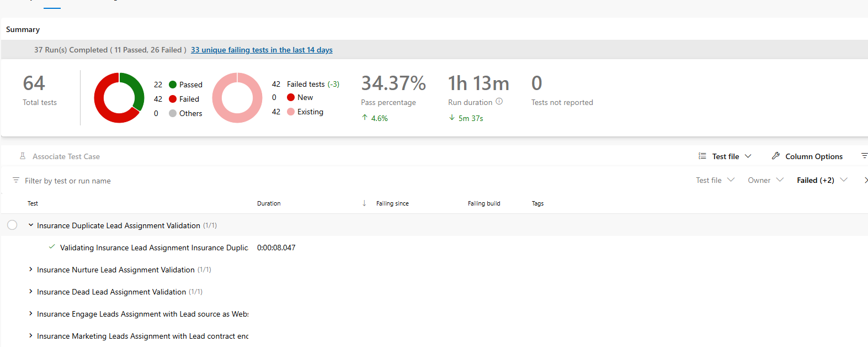
Task: Click the Tests not reported count
Action: [x=537, y=83]
